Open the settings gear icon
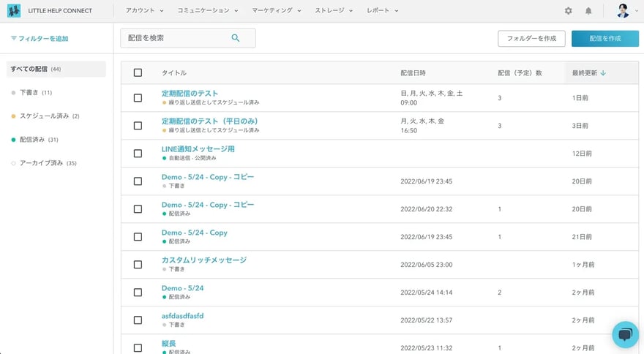The height and width of the screenshot is (354, 644). click(x=569, y=11)
